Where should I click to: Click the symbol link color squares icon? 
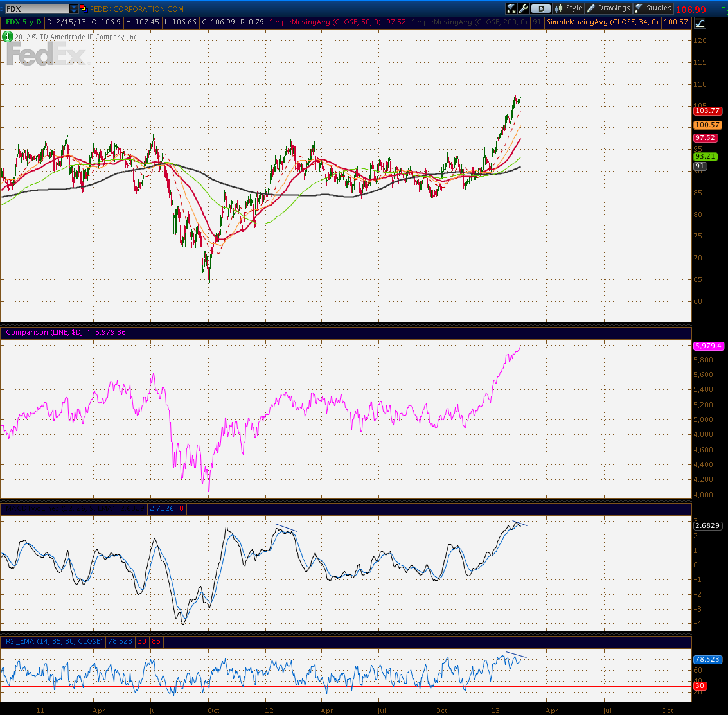84,8
